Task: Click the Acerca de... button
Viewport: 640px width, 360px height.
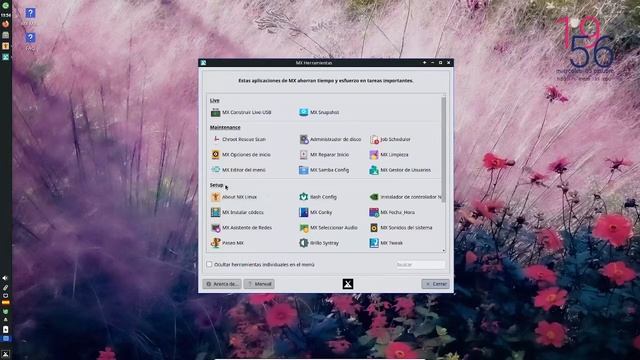Action: tap(222, 284)
